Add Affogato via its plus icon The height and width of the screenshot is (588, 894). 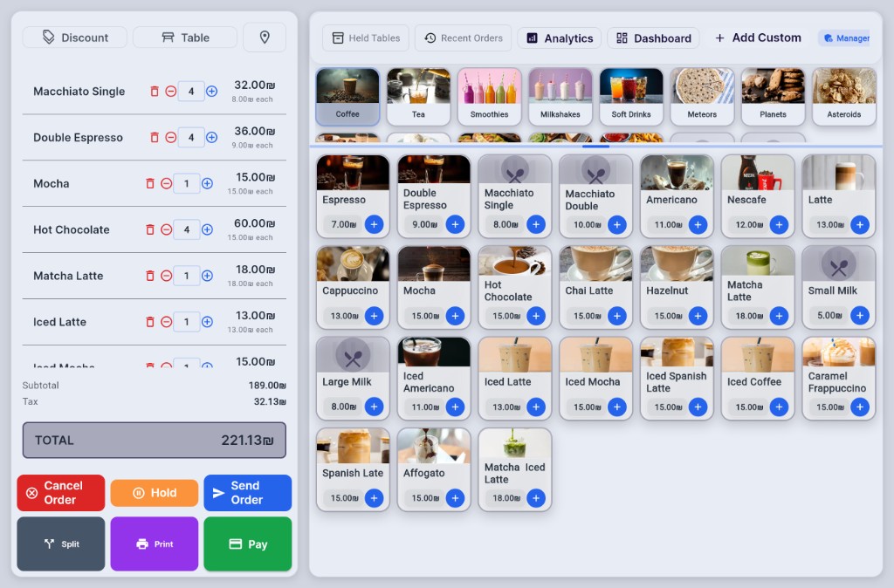tap(455, 498)
